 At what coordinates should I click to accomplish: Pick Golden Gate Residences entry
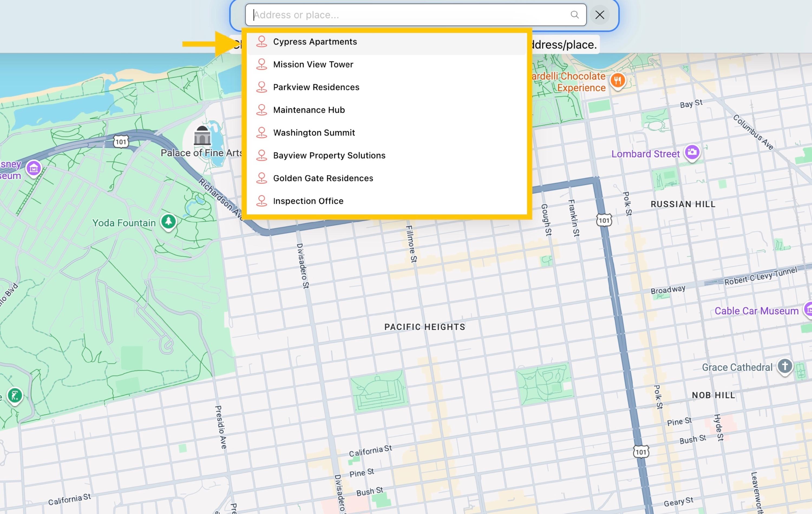pyautogui.click(x=323, y=178)
